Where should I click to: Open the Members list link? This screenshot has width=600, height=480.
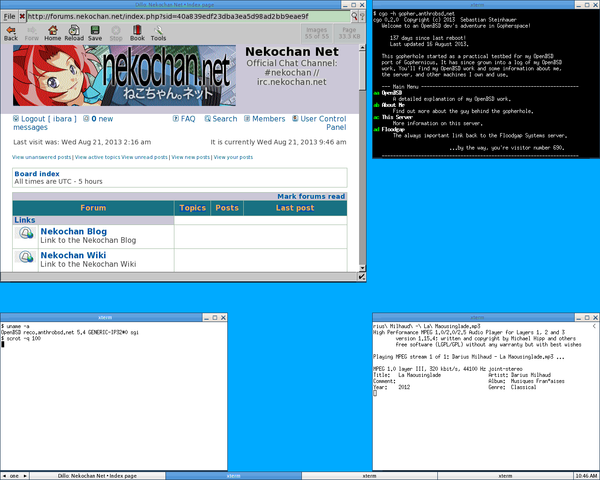[269, 119]
